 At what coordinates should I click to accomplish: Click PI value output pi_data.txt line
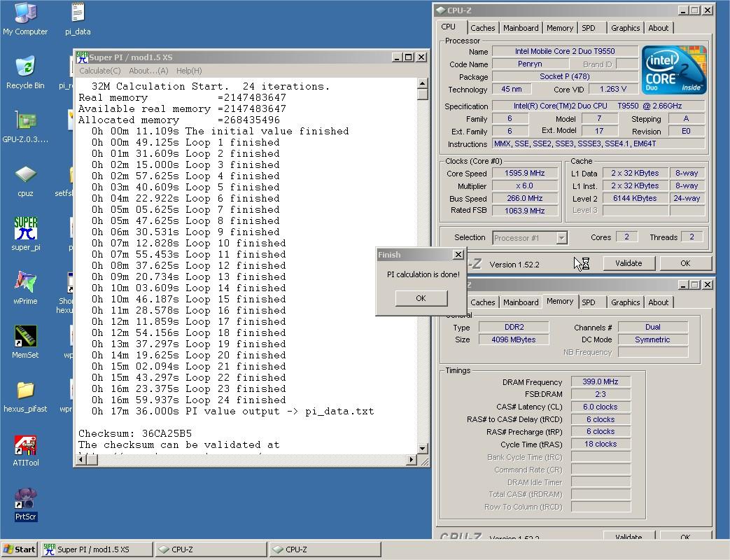(233, 411)
